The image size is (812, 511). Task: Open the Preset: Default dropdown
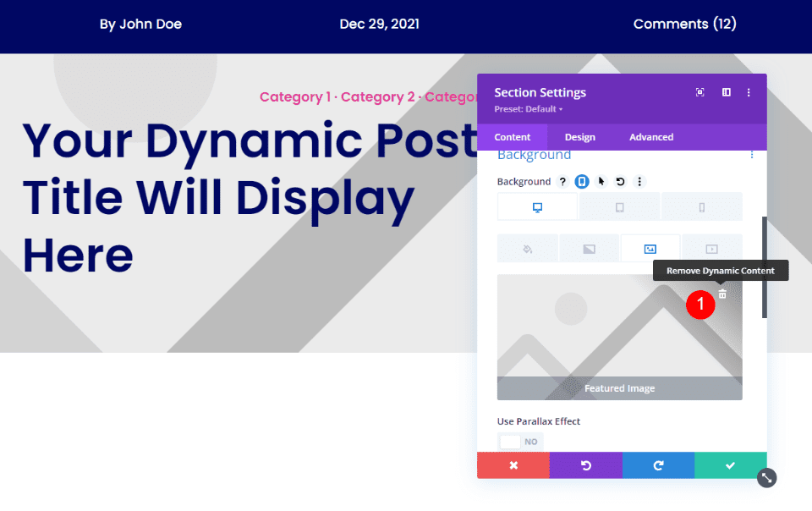click(529, 108)
